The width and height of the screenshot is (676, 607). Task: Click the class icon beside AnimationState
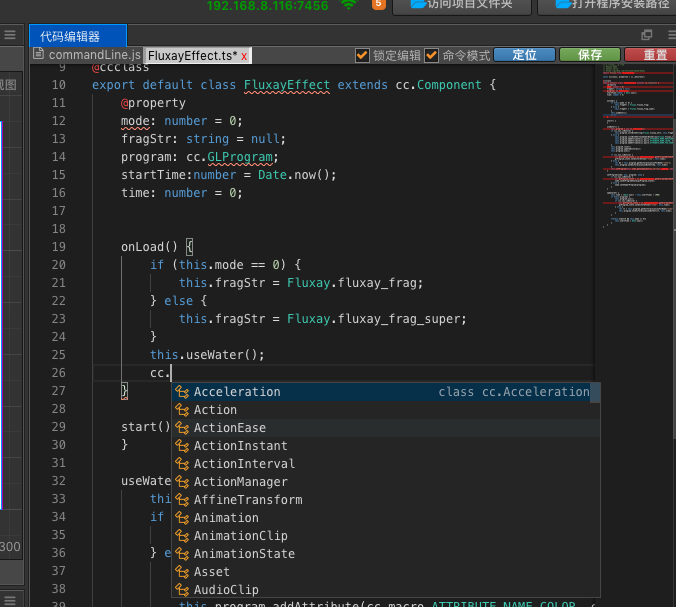[182, 554]
